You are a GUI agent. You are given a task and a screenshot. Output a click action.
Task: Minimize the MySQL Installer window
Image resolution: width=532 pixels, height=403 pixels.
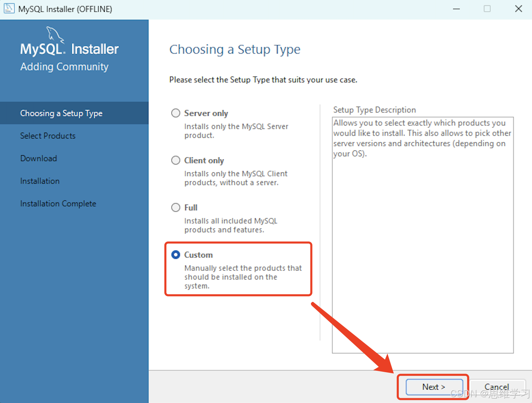[x=456, y=9]
